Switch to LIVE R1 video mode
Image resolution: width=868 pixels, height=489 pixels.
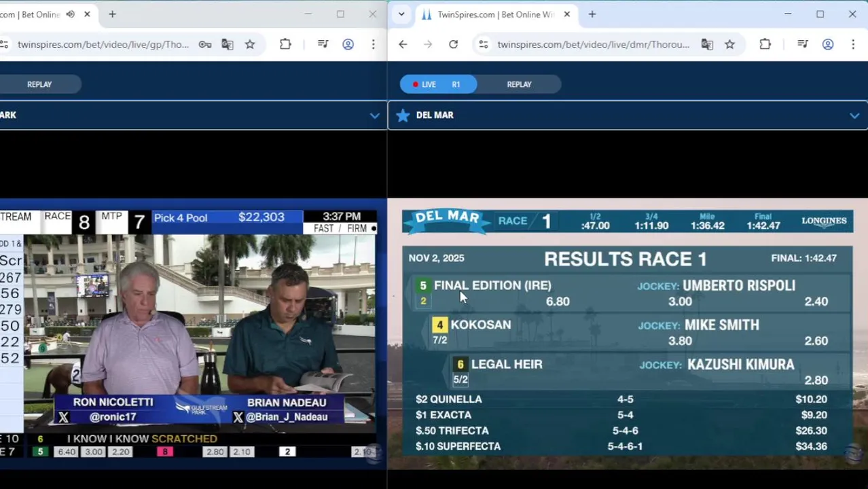(x=438, y=84)
